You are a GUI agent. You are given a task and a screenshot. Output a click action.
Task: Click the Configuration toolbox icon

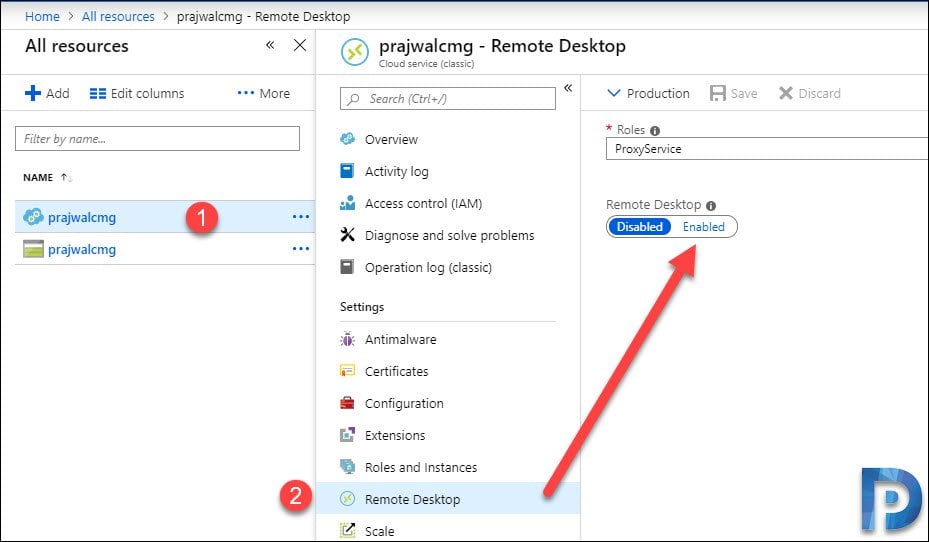347,403
